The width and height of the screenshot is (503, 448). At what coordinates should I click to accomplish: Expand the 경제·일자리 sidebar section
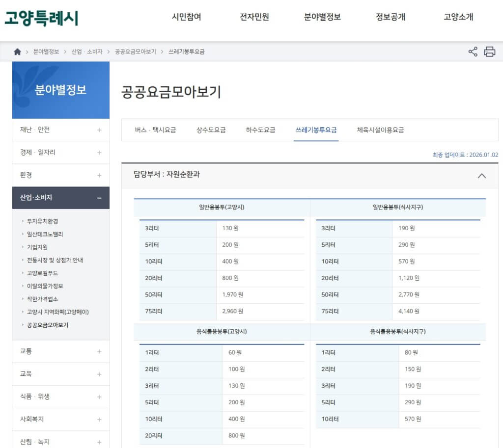[x=60, y=153]
